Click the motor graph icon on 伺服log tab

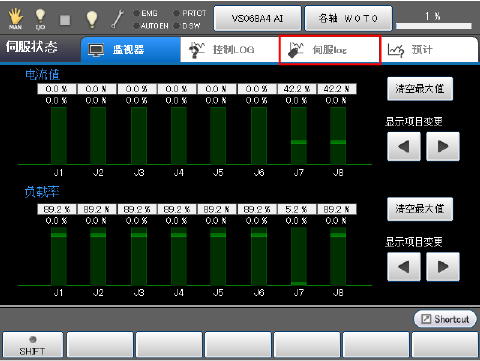click(296, 50)
